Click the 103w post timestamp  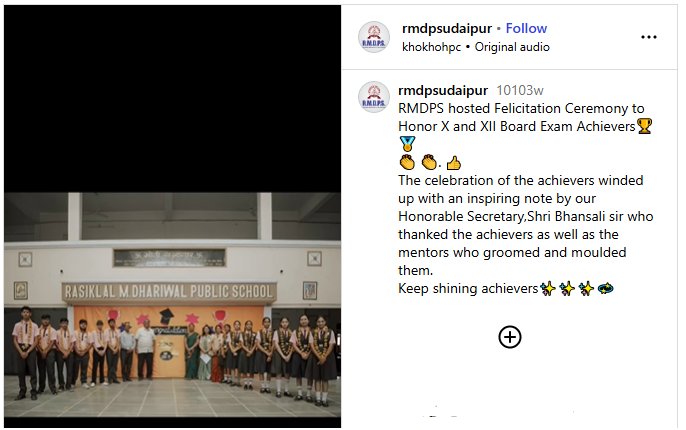point(520,91)
